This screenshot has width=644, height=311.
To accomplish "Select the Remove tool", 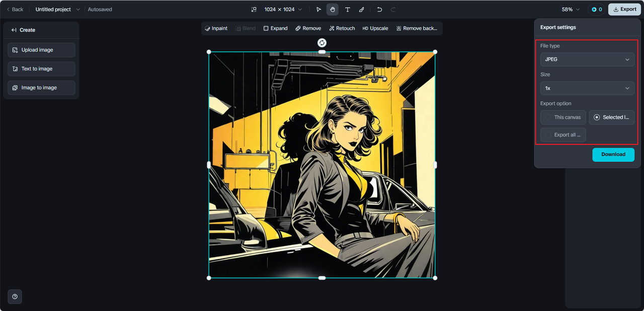I will 308,29.
